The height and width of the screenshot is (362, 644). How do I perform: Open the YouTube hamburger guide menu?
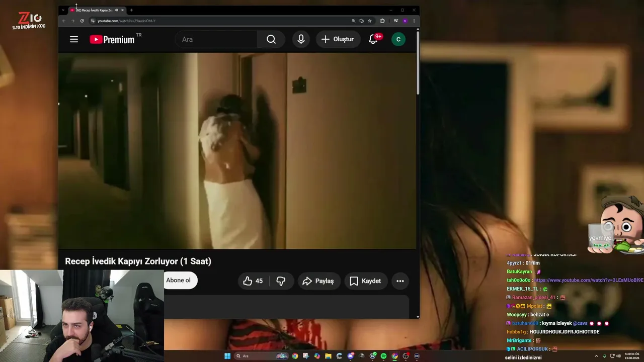coord(74,39)
